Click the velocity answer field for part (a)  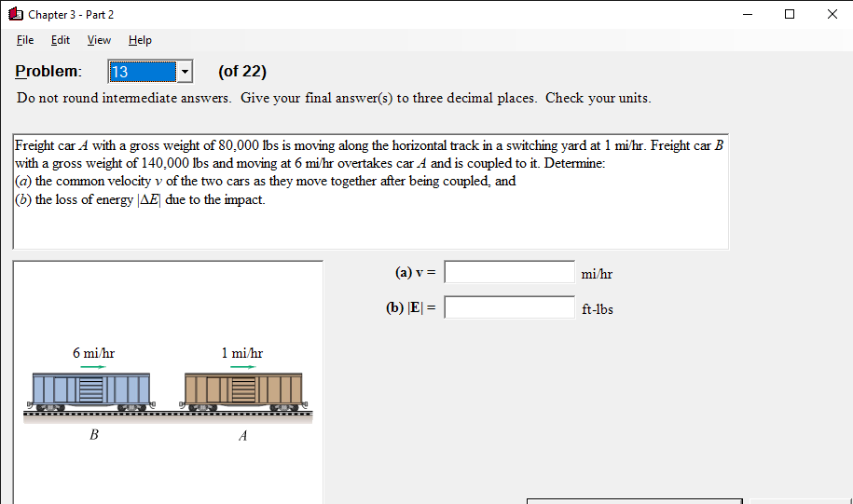pos(509,272)
